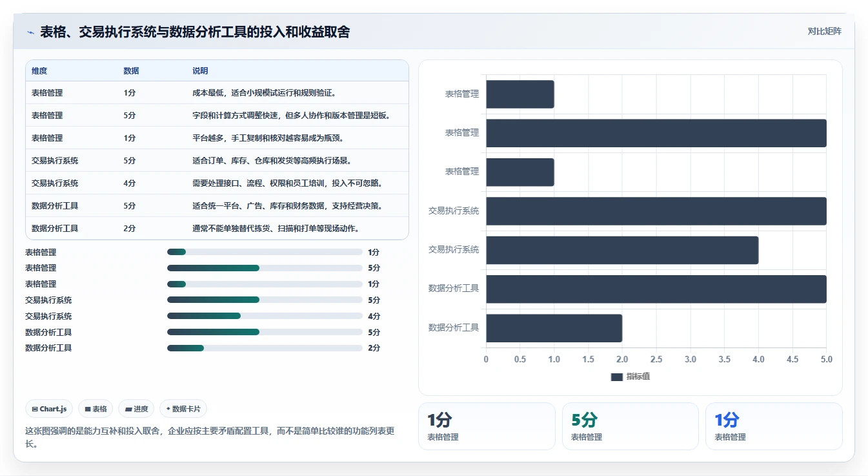This screenshot has width=868, height=476.
Task: Click the 进度 chip icon
Action: point(128,409)
